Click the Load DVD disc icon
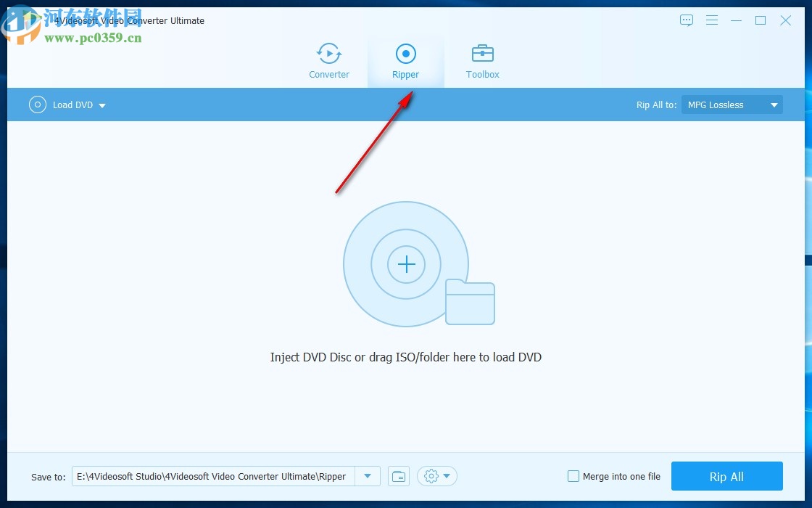This screenshot has height=508, width=812. coord(37,105)
